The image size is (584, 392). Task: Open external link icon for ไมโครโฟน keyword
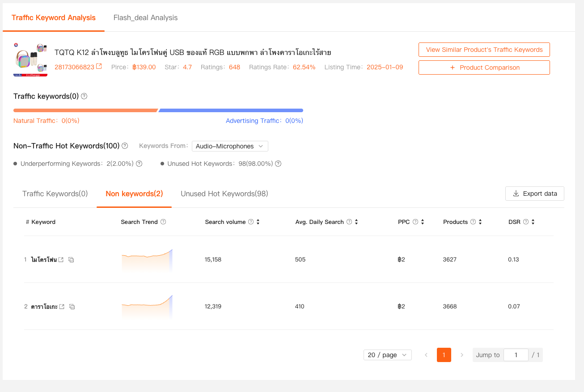[x=61, y=260]
